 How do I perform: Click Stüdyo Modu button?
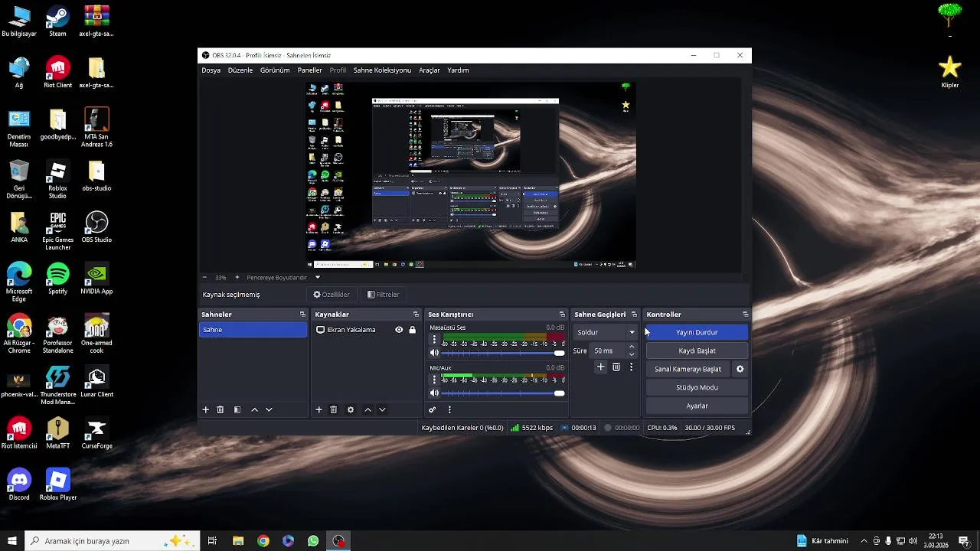[x=697, y=387]
